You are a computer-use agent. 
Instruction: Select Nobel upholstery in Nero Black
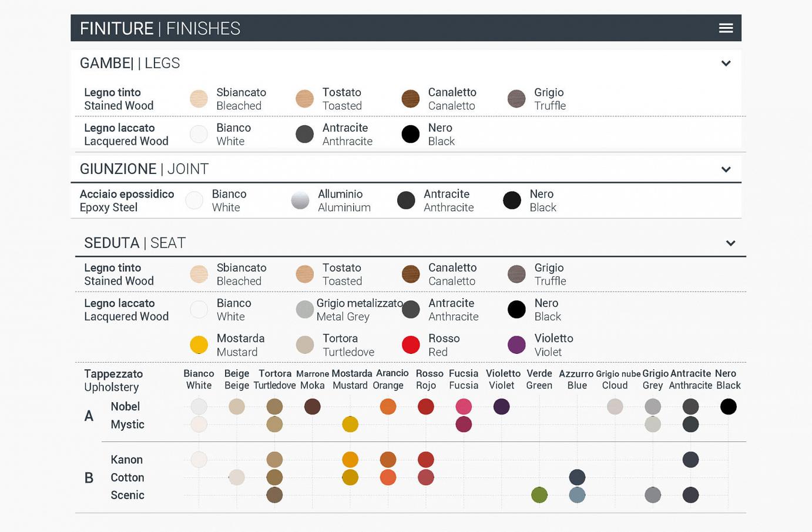click(729, 406)
